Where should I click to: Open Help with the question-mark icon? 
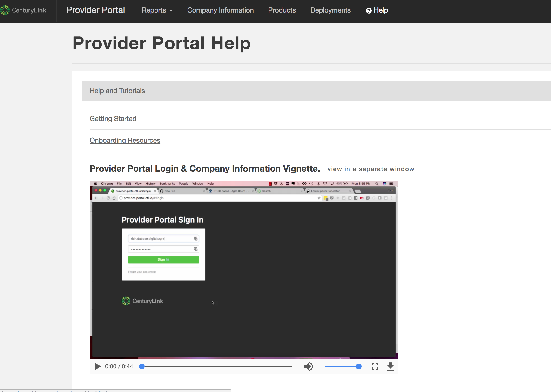coord(377,10)
